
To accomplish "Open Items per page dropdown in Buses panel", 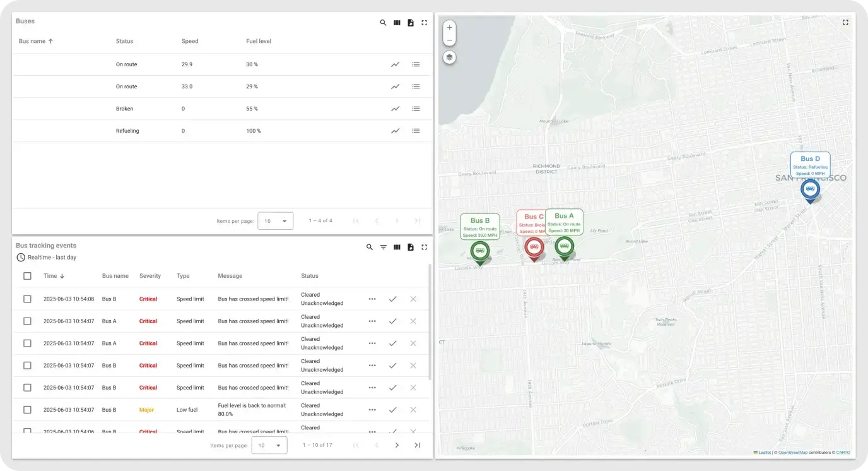I will click(x=276, y=221).
